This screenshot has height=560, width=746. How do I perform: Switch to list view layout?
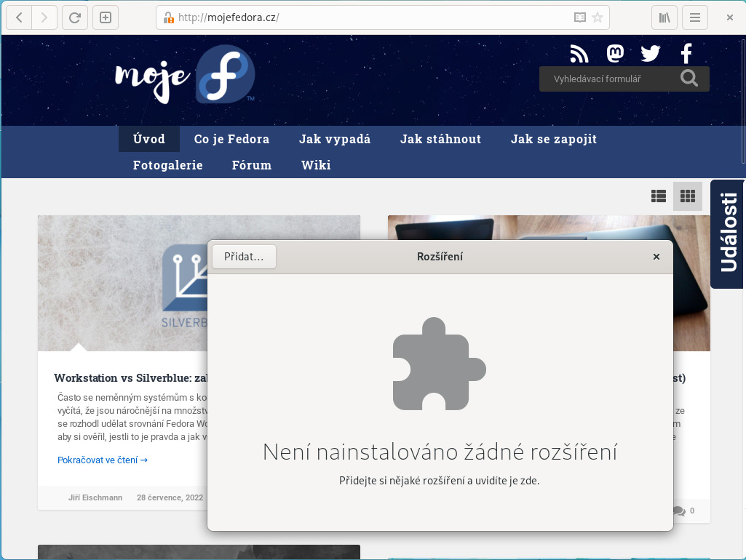pyautogui.click(x=659, y=196)
